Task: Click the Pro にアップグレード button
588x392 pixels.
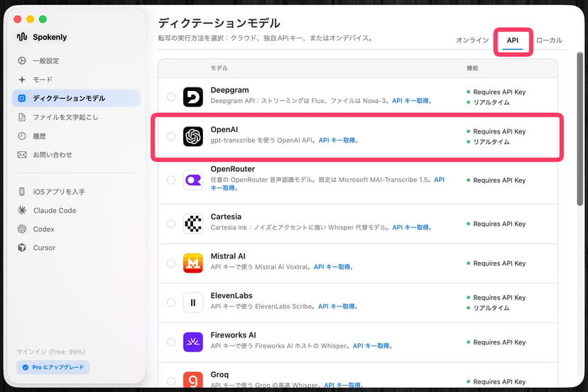Action: [x=53, y=367]
